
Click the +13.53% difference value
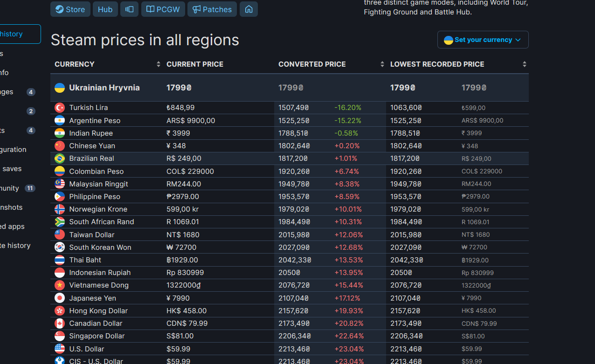coord(348,260)
